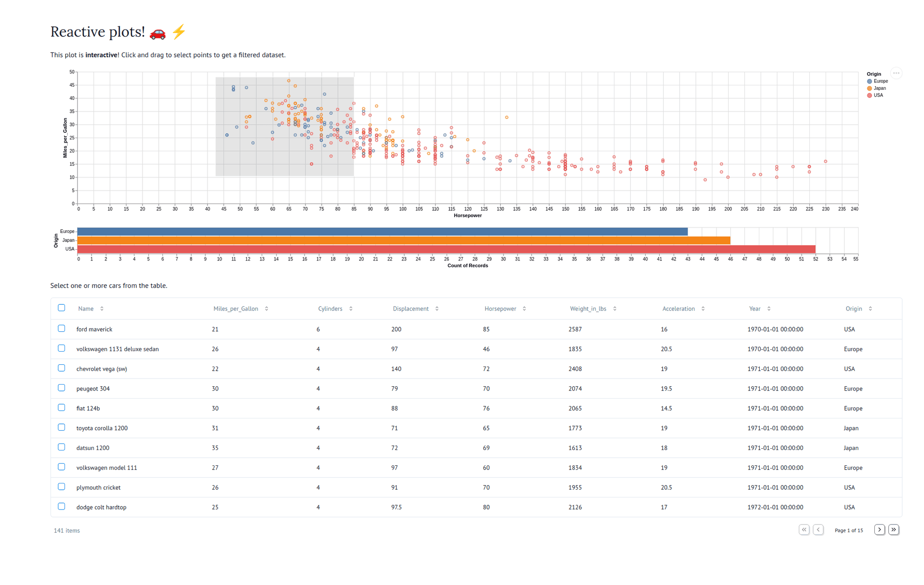This screenshot has width=924, height=585.
Task: Jump to the last table page
Action: point(893,529)
